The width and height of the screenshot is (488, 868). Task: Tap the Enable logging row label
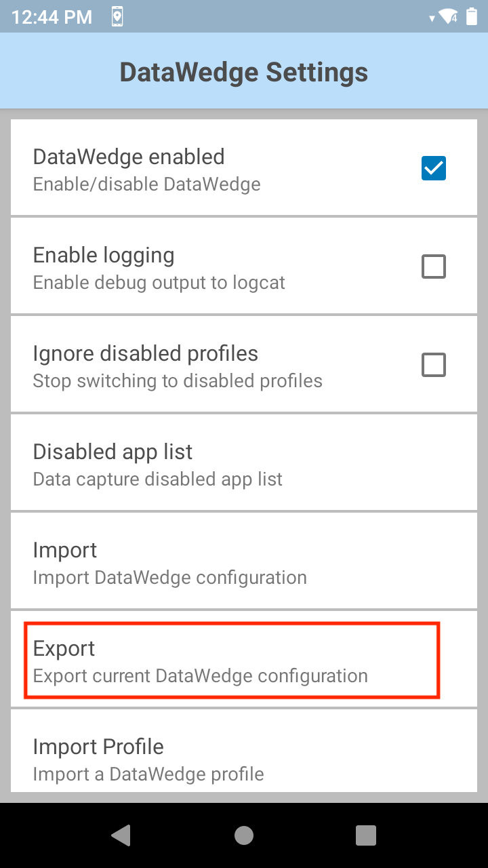tap(104, 255)
